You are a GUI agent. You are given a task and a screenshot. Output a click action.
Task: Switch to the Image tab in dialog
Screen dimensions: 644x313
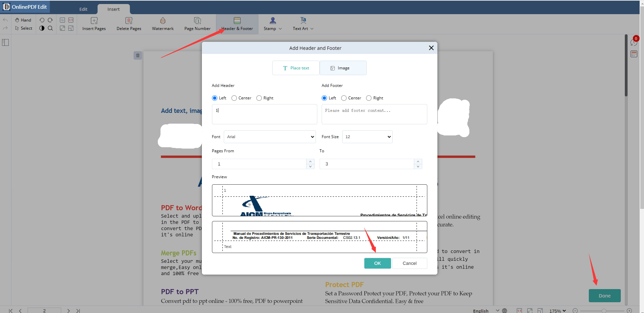pyautogui.click(x=343, y=68)
